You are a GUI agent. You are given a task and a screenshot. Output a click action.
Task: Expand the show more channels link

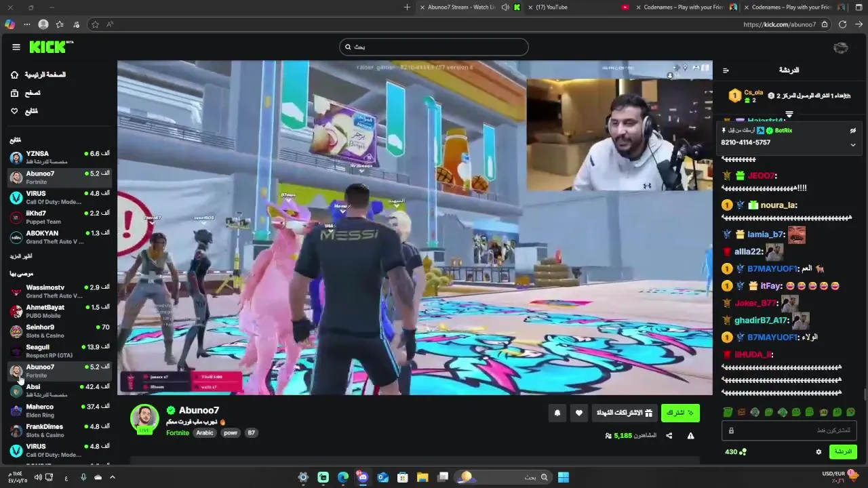click(x=21, y=256)
